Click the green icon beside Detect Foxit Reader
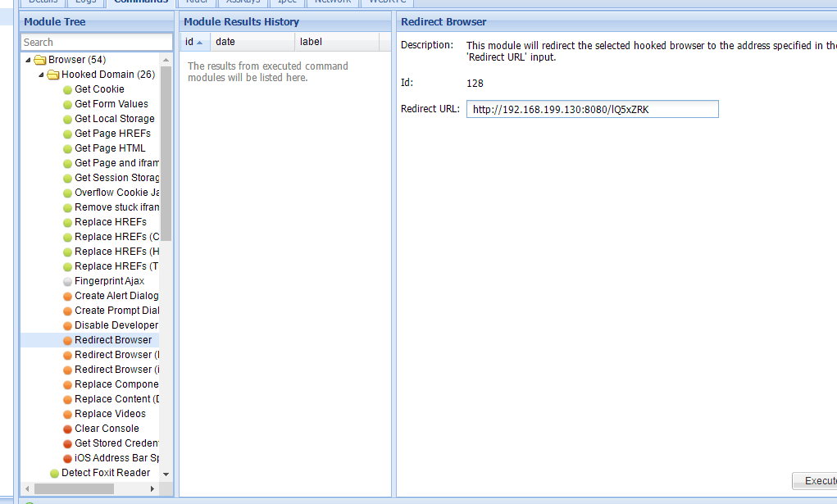Screen dimensions: 837x504 (54, 474)
